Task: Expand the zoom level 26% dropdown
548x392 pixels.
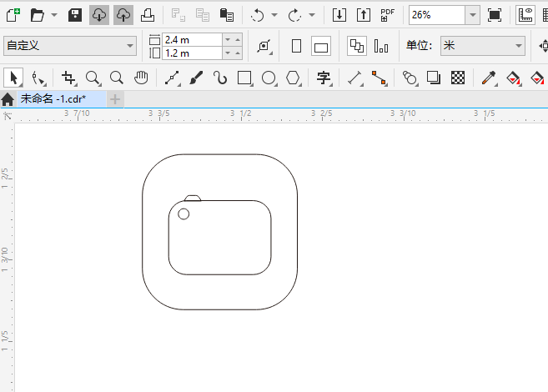Action: click(472, 15)
